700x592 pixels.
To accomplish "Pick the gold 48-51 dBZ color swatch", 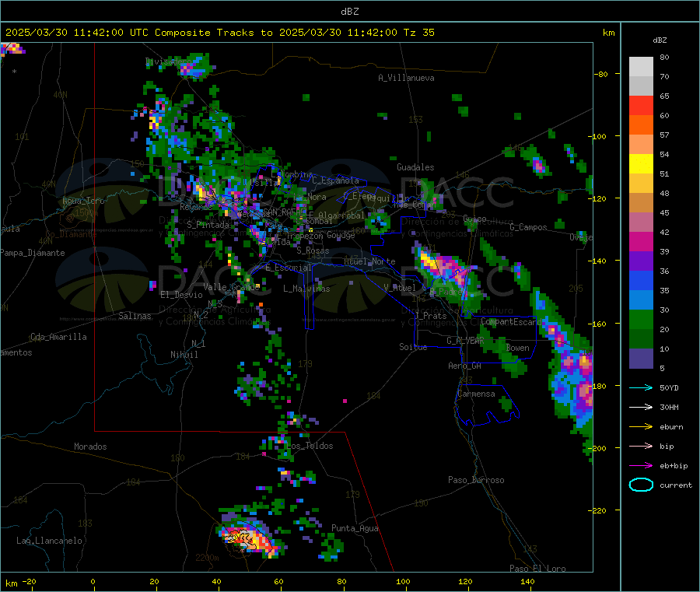I will pyautogui.click(x=641, y=184).
